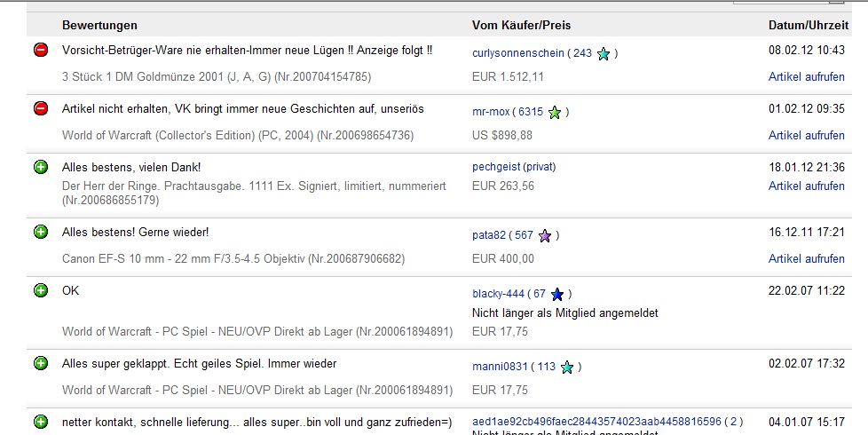
Task: Click green plus icon for Canon objective review
Action: 41,233
